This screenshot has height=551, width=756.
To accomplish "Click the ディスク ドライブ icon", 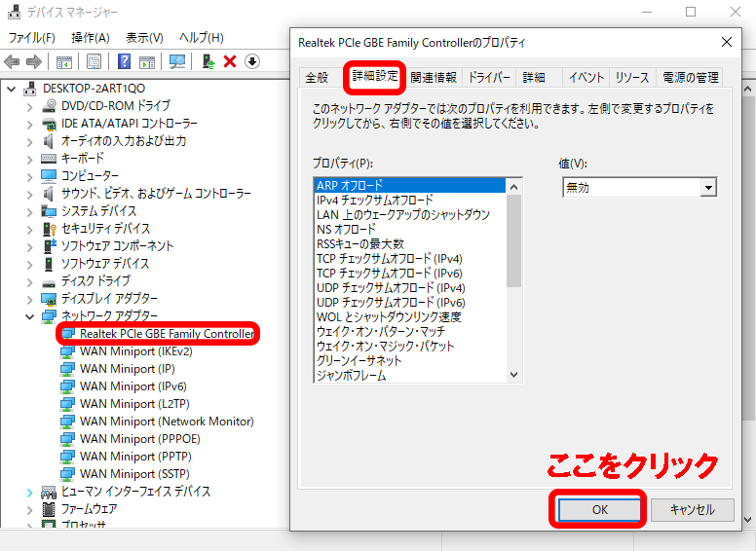I will (49, 282).
